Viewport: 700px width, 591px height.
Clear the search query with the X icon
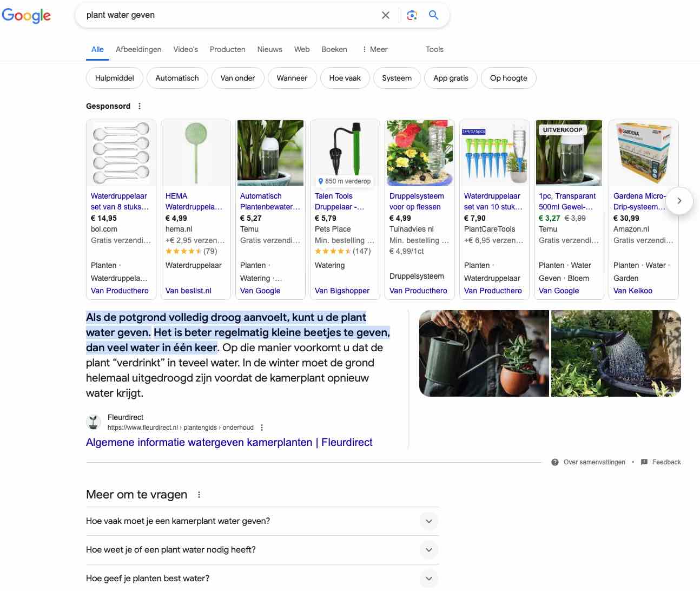tap(385, 15)
